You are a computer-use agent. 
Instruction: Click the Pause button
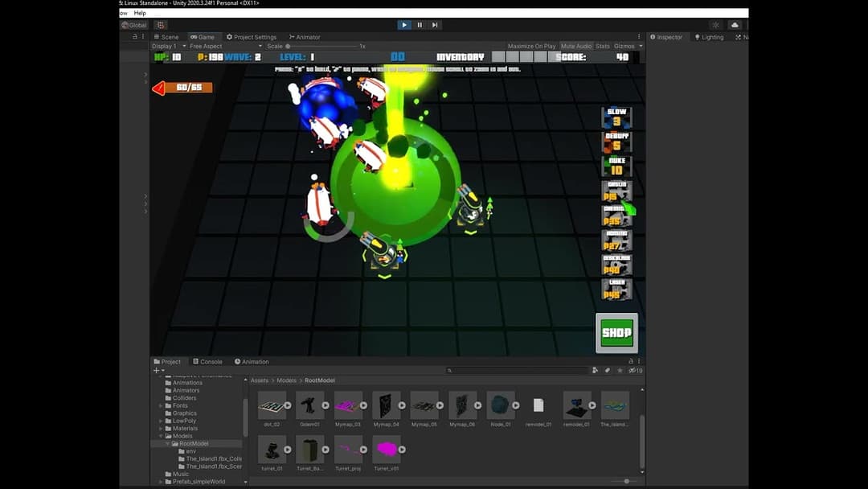pyautogui.click(x=419, y=25)
